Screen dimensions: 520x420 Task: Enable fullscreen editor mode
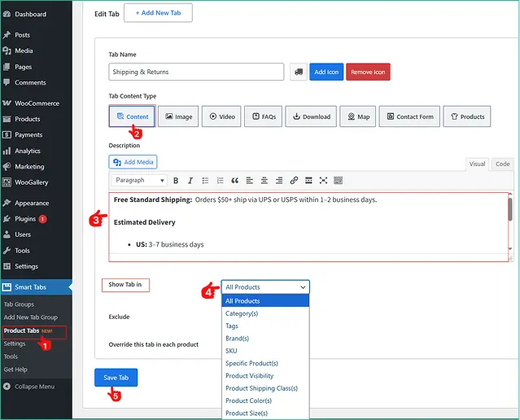(323, 181)
